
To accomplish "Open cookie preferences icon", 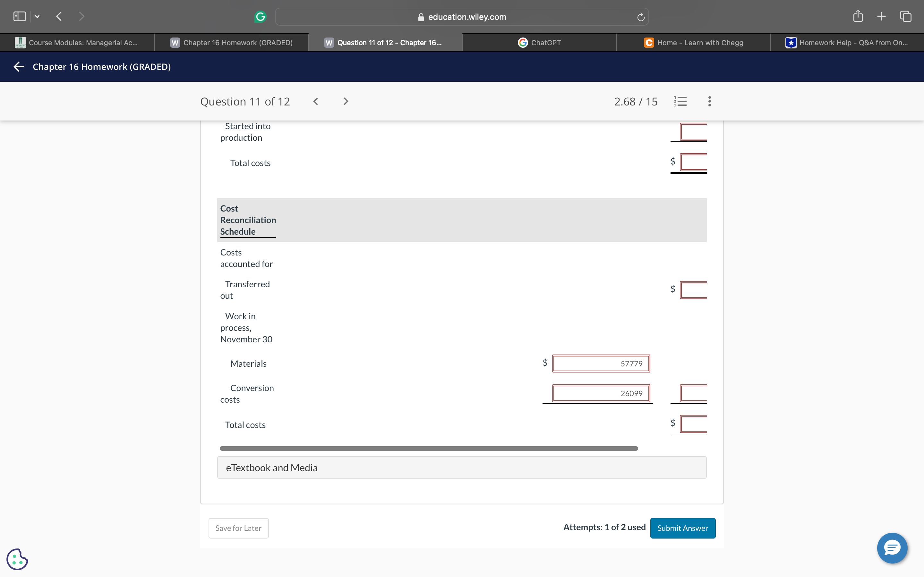I will click(x=17, y=559).
